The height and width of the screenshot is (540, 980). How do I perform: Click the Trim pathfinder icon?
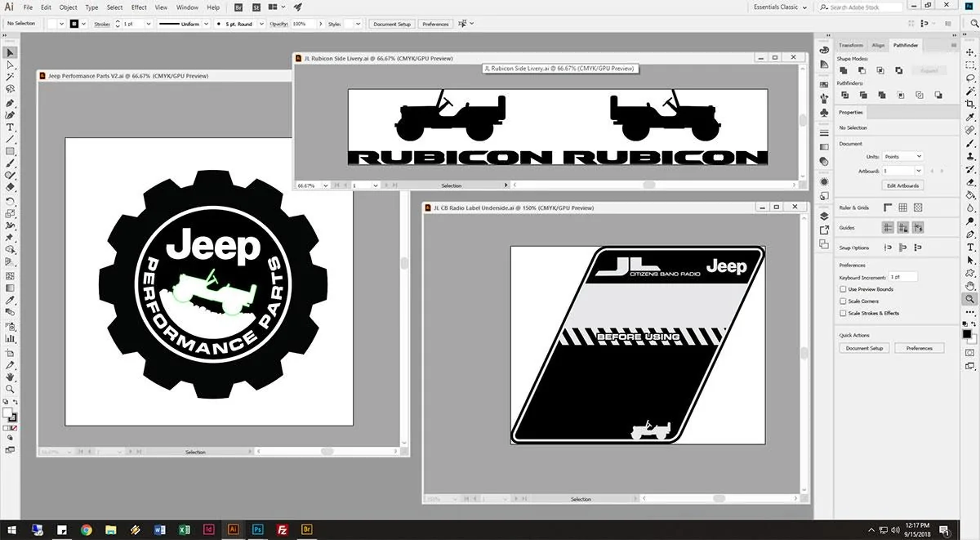coord(863,95)
